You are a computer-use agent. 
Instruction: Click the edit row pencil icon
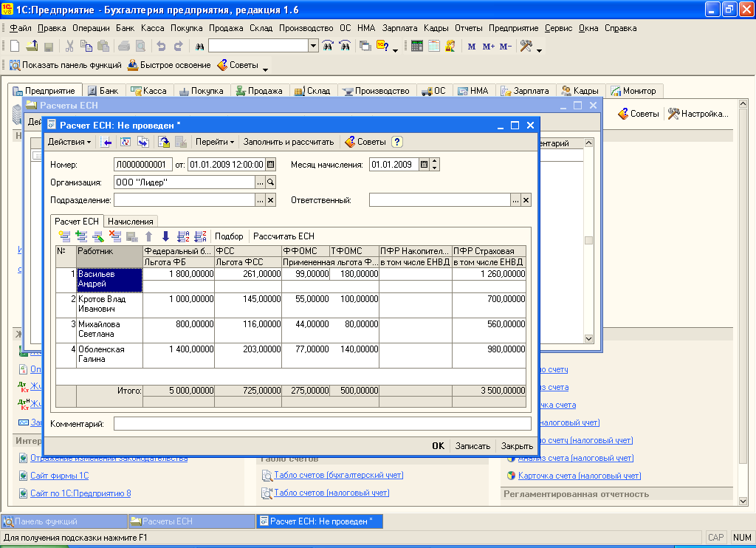[98, 236]
